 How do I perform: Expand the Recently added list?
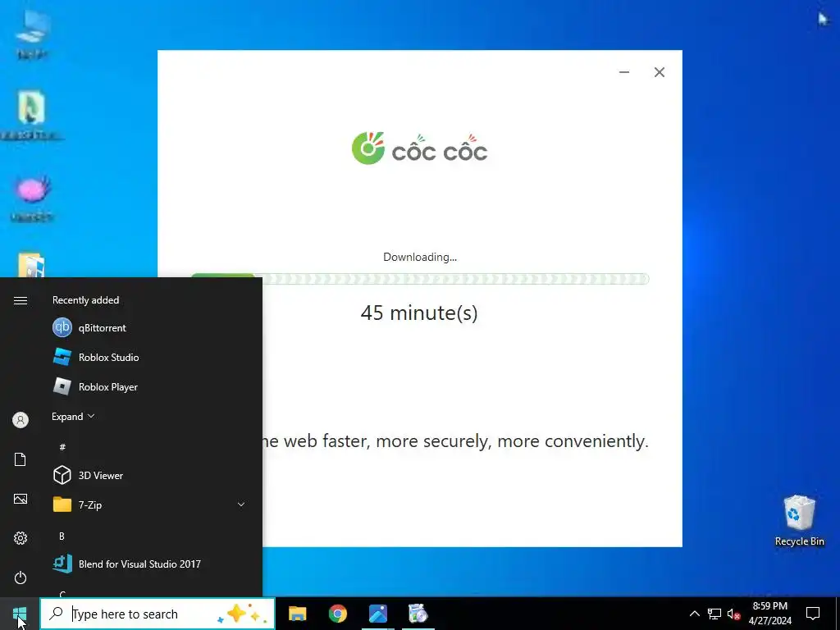pyautogui.click(x=73, y=416)
